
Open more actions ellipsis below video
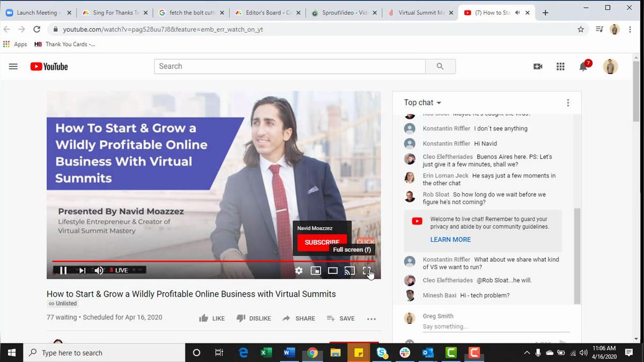(x=371, y=319)
